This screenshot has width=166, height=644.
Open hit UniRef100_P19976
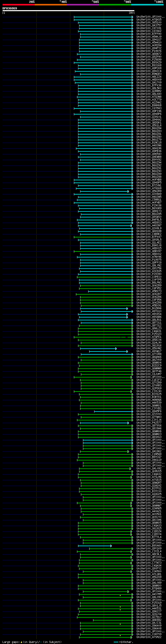149,51
